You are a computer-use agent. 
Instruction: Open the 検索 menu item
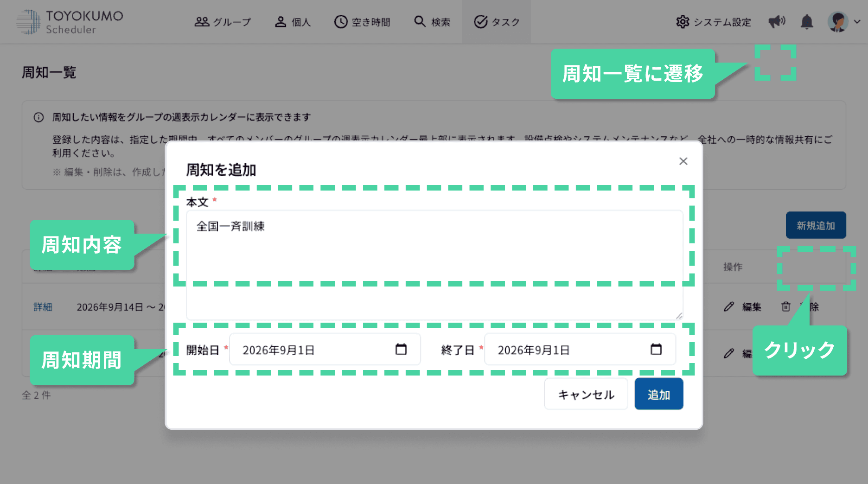[x=432, y=22]
